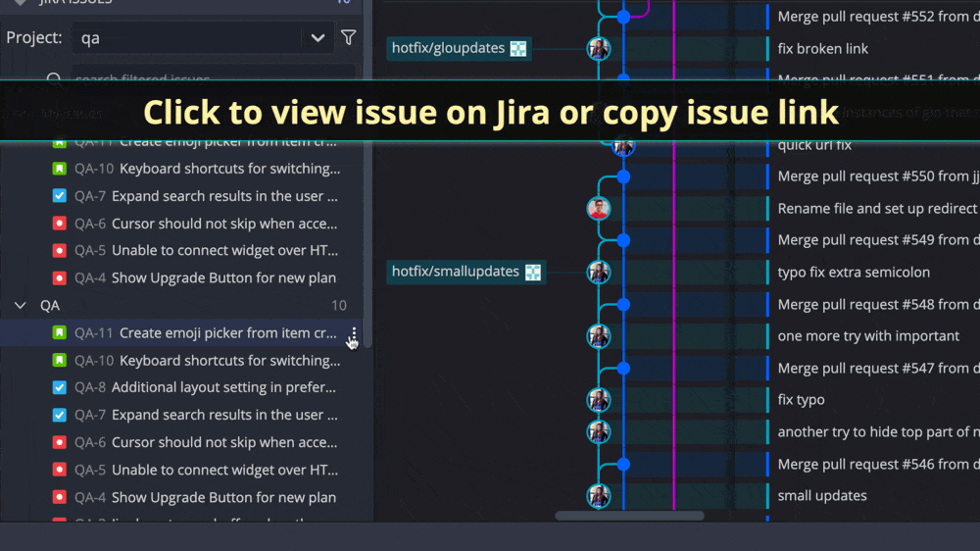This screenshot has width=980, height=551.
Task: Click the story icon of QA-10 in the upper issue list
Action: [x=60, y=169]
